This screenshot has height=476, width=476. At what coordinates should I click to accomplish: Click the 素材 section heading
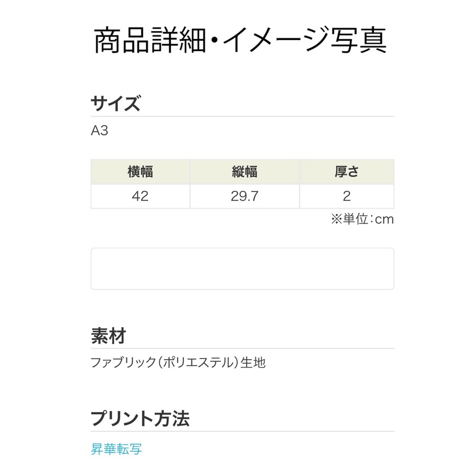(x=108, y=336)
